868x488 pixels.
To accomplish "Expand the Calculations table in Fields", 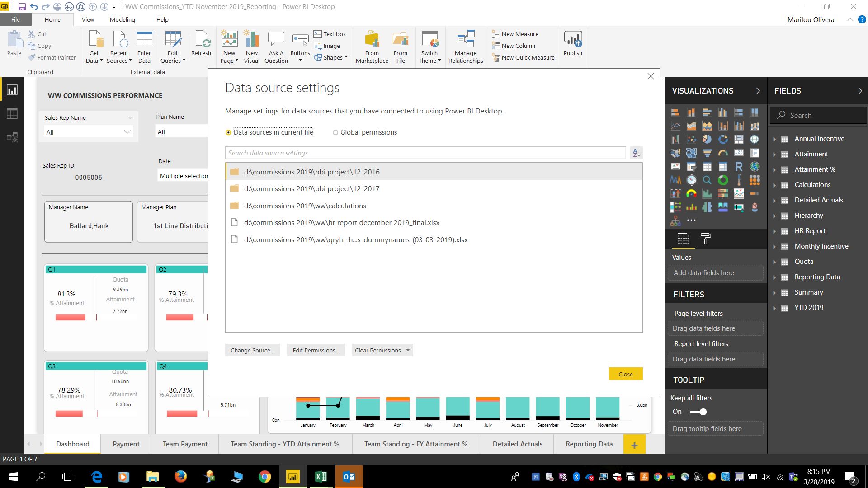I will click(774, 185).
